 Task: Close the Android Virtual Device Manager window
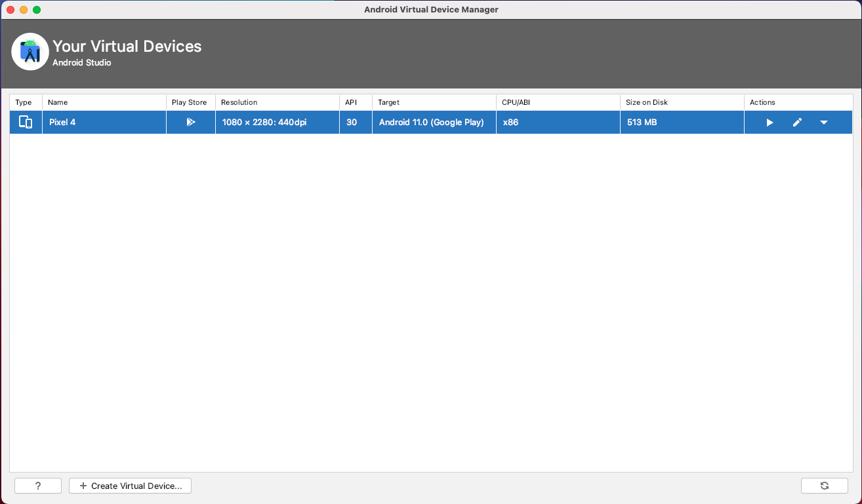pos(10,10)
